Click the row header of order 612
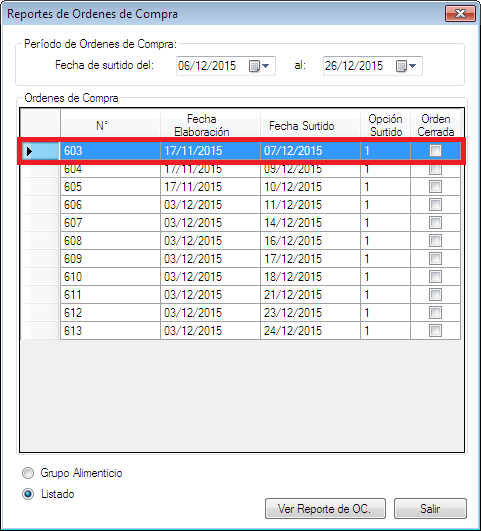481x531 pixels. [40, 313]
